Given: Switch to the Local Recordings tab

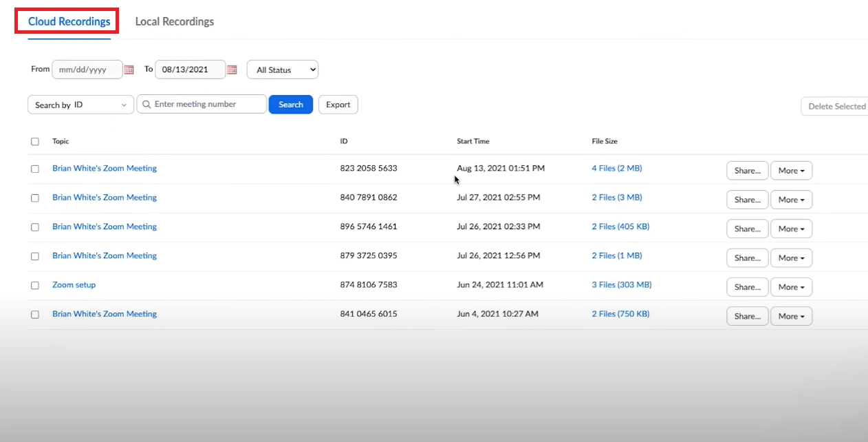Looking at the screenshot, I should 174,21.
